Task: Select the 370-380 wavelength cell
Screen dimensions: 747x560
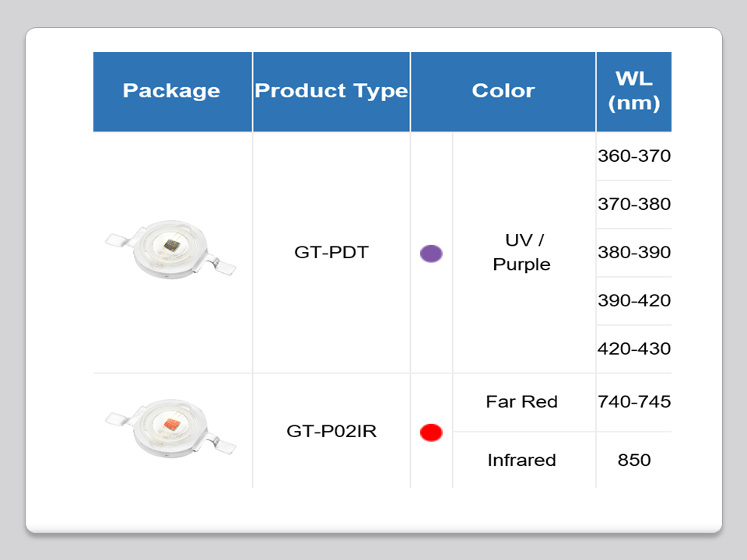Action: tap(633, 205)
